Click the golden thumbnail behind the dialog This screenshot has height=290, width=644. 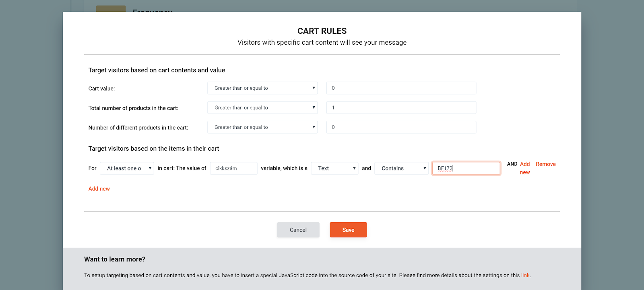111,8
